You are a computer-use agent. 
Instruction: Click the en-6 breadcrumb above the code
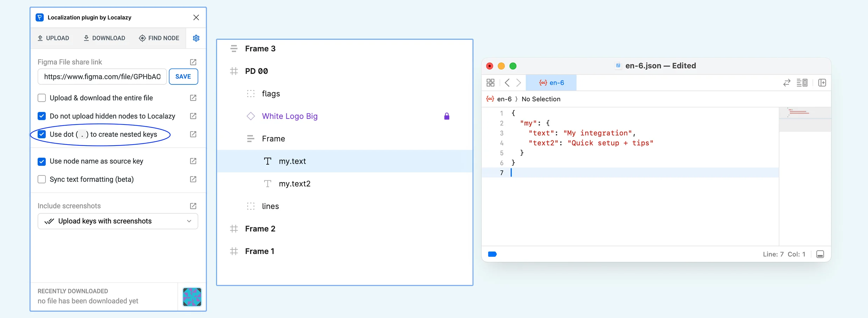click(x=505, y=99)
